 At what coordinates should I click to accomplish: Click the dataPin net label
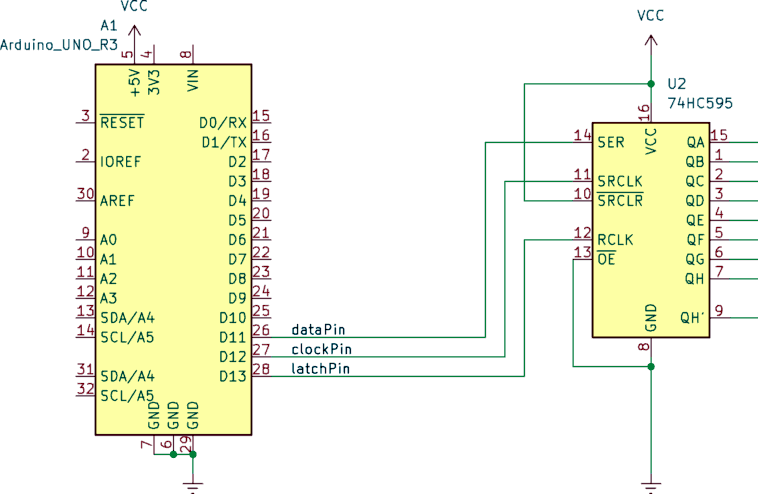click(x=318, y=330)
